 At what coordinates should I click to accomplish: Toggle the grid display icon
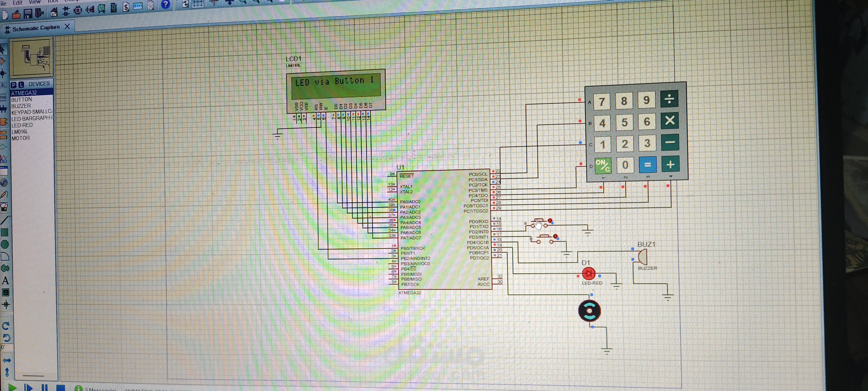coord(198,4)
